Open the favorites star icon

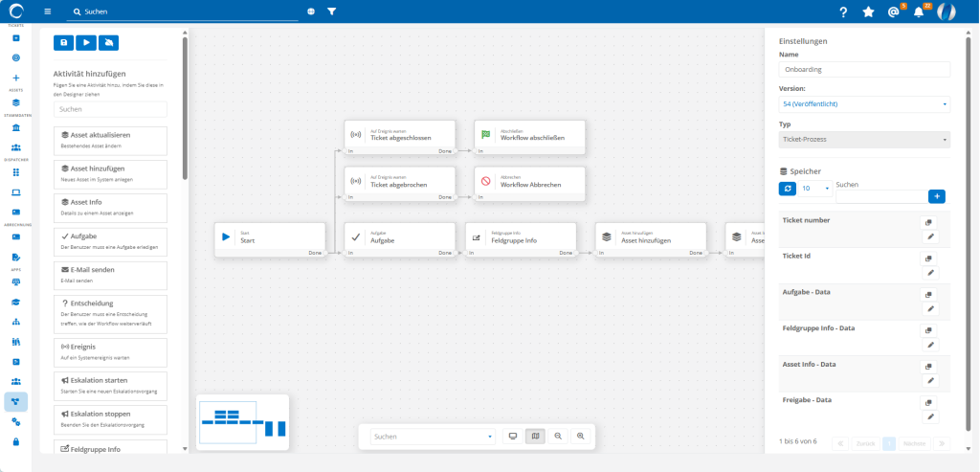[x=868, y=11]
